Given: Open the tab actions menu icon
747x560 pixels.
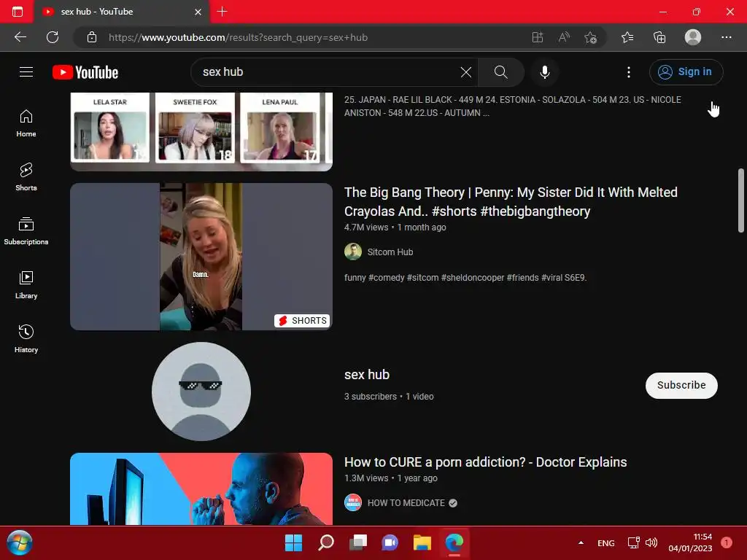Looking at the screenshot, I should pyautogui.click(x=18, y=12).
